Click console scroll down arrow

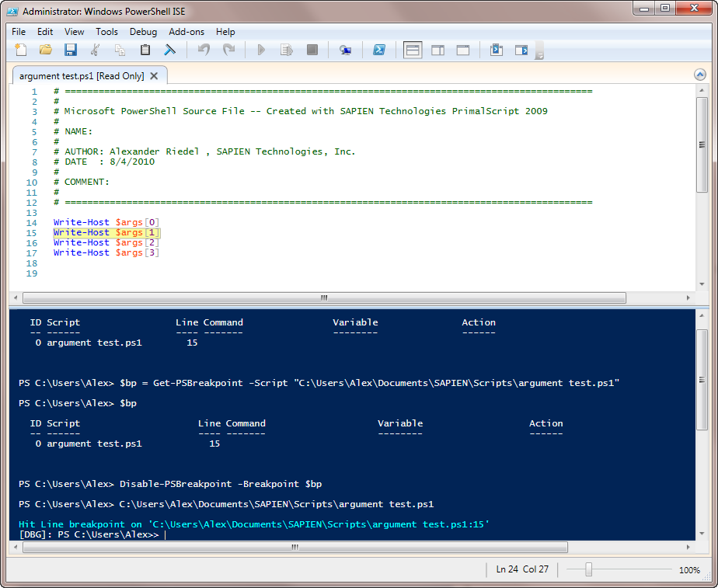tap(702, 534)
